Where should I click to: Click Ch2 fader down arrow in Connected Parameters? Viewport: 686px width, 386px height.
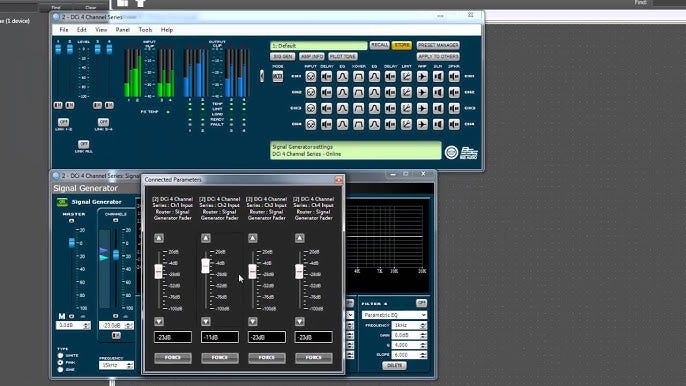tap(206, 322)
